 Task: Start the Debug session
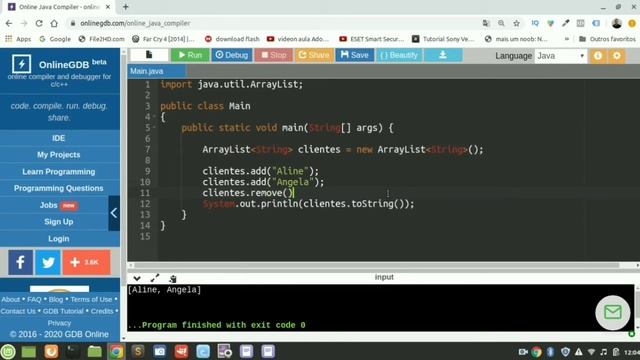tap(231, 55)
